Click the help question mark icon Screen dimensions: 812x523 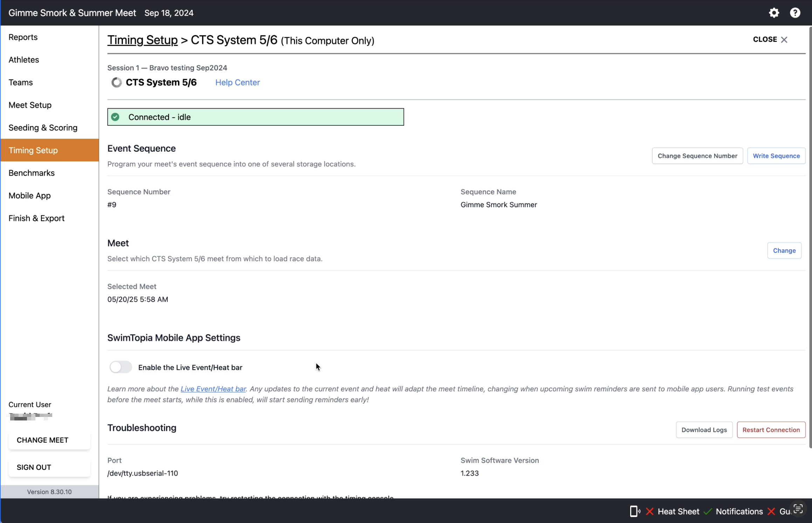(x=795, y=13)
